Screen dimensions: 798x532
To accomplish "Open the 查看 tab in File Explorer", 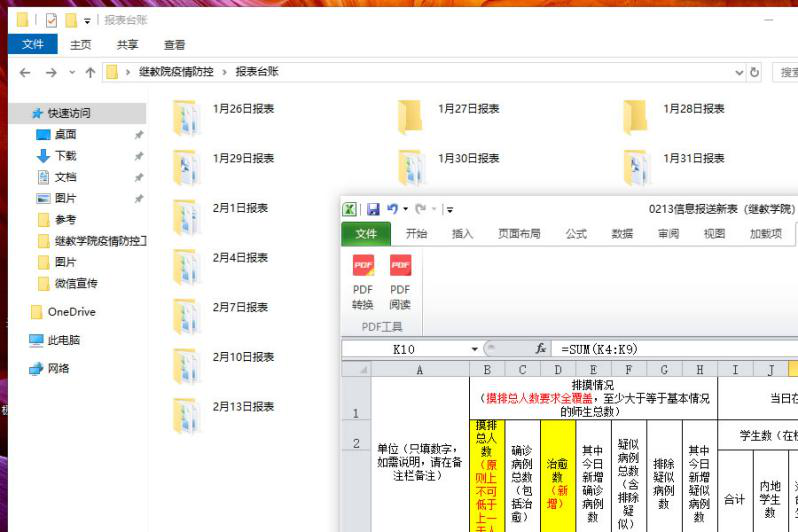I will pos(175,45).
